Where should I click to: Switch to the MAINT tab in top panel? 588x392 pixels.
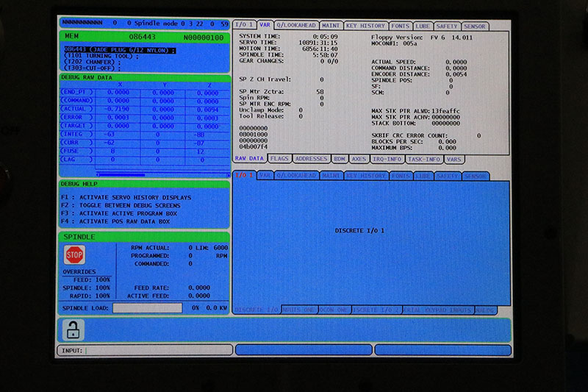(331, 26)
